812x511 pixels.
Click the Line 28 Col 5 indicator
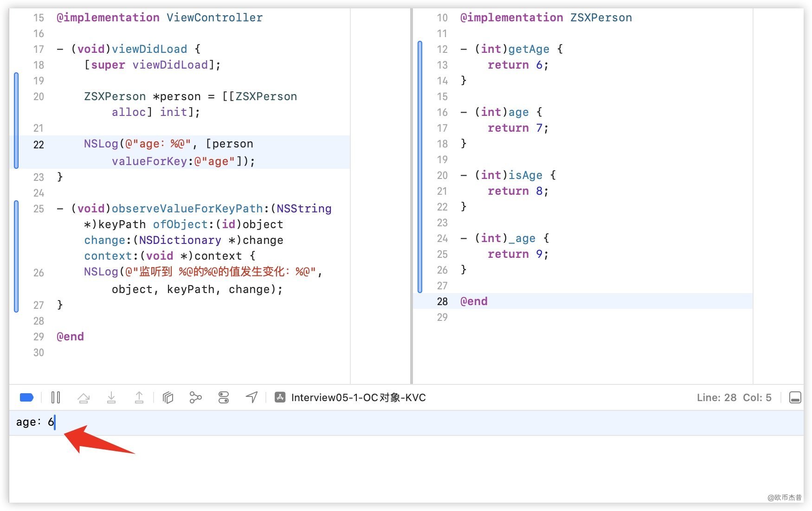point(734,397)
